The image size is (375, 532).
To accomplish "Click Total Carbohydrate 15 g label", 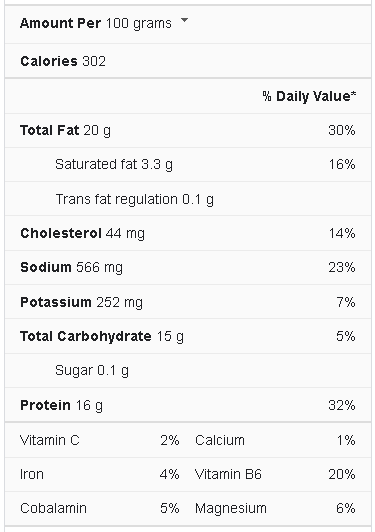I will click(102, 337).
